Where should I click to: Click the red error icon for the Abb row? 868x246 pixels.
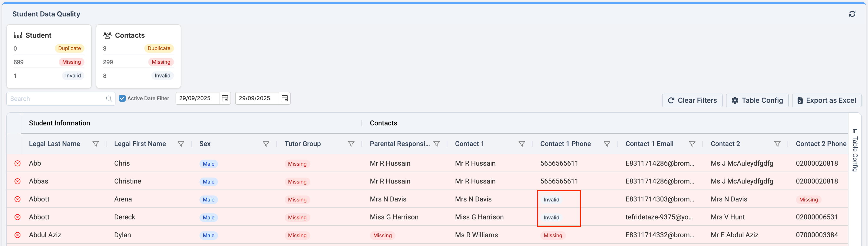tap(18, 163)
